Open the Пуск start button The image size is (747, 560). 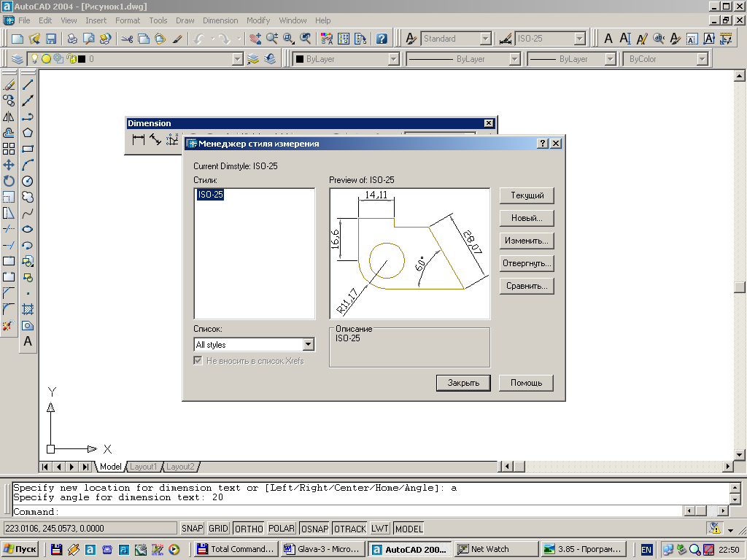[20, 549]
